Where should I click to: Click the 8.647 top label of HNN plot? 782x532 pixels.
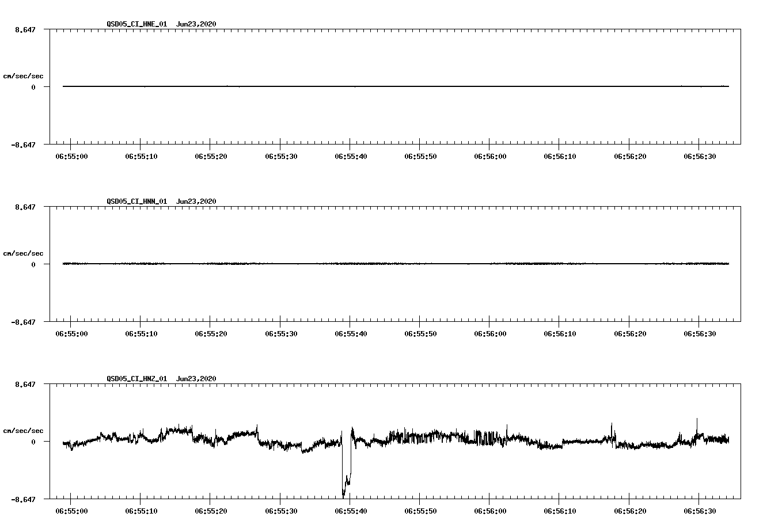point(25,207)
